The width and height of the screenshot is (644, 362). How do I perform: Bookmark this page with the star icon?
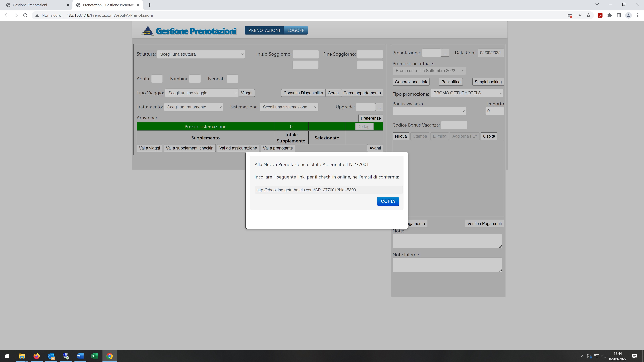tap(588, 15)
